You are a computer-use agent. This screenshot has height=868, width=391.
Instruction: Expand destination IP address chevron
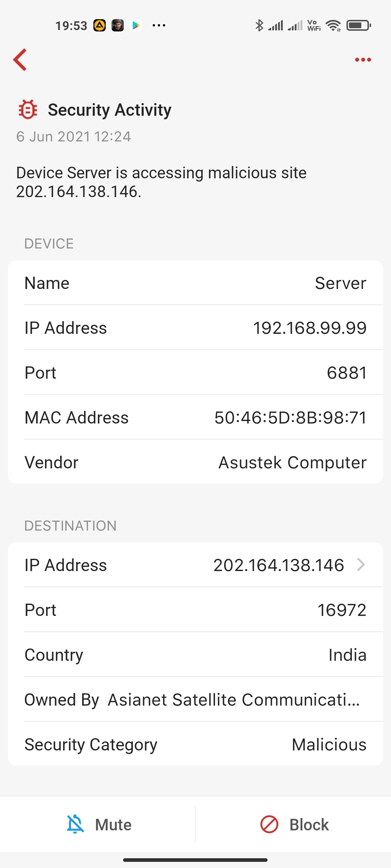point(361,565)
